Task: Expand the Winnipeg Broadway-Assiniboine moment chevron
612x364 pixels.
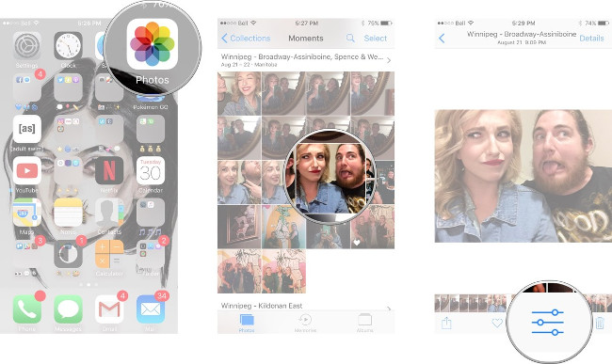Action: tap(389, 60)
